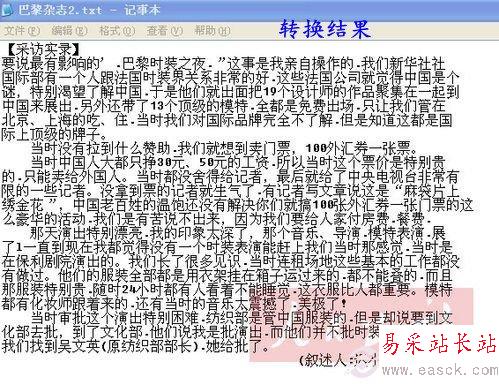Screen dimensions: 499x385
Task: Open the 格式(O) menu
Action: 117,31
